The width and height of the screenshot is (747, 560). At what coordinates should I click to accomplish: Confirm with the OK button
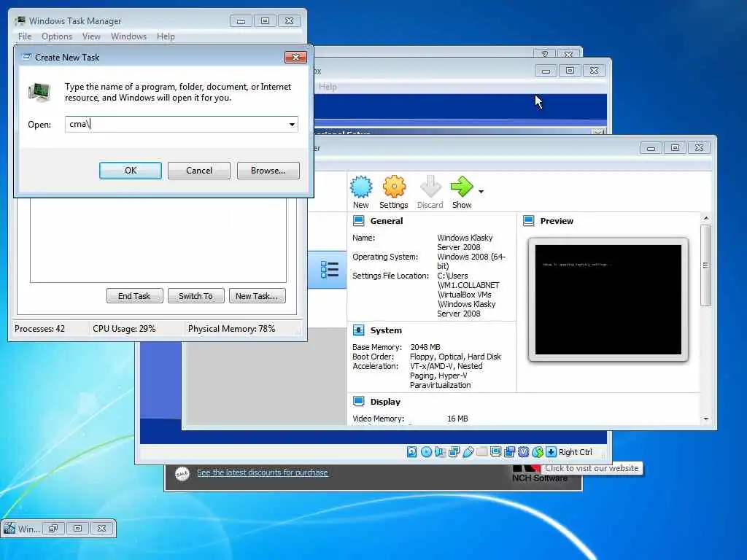tap(131, 171)
